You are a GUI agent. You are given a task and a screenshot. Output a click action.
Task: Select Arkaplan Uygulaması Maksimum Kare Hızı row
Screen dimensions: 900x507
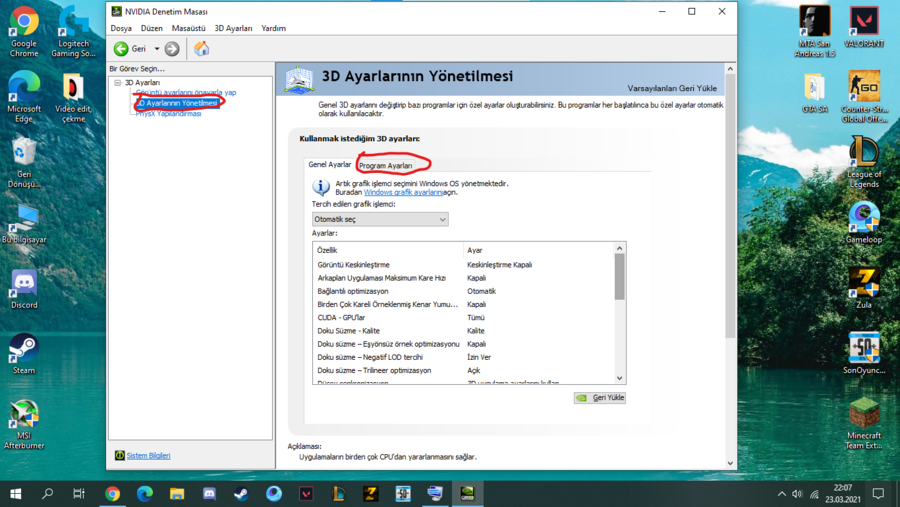click(464, 278)
